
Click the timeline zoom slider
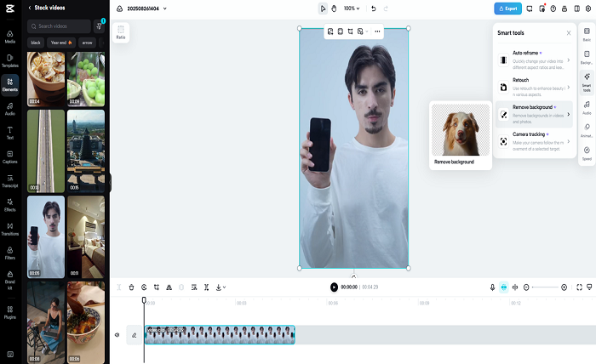(x=545, y=287)
